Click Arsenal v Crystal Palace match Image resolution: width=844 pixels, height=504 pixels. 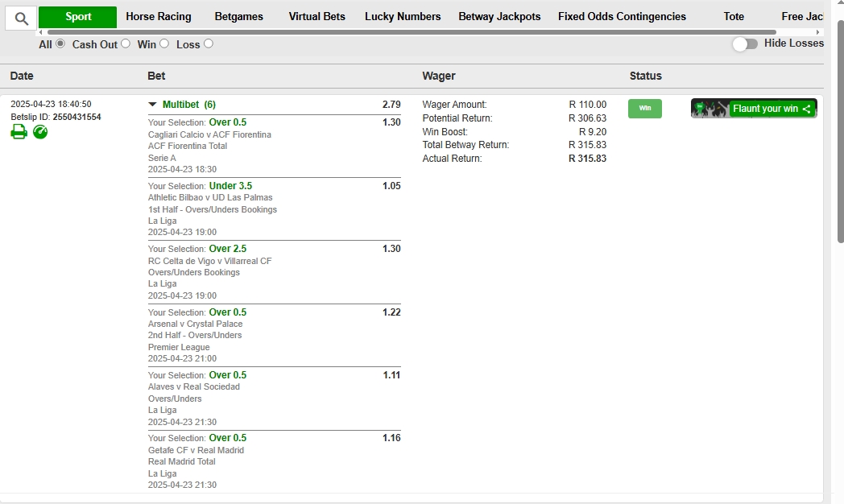[x=196, y=324]
